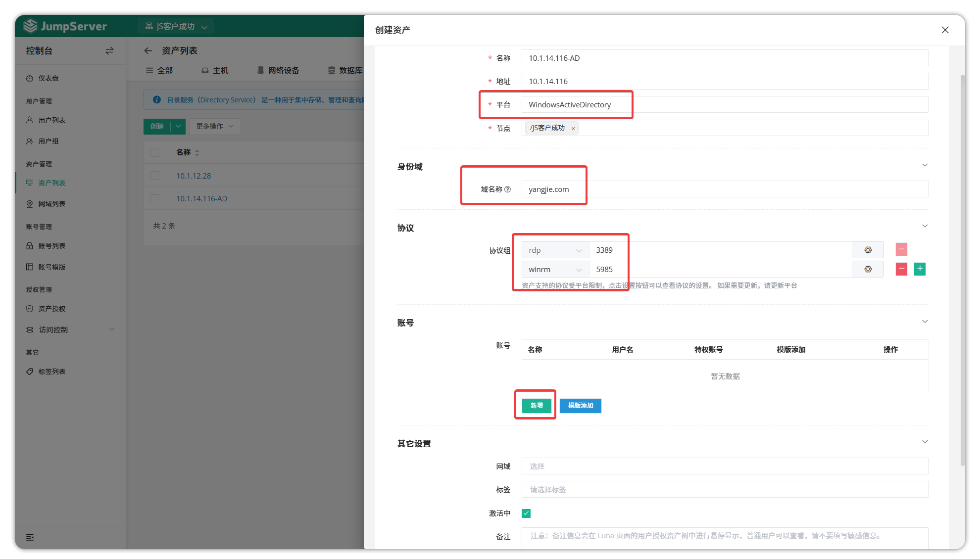Add a new protocol row with the plus icon

(x=920, y=269)
